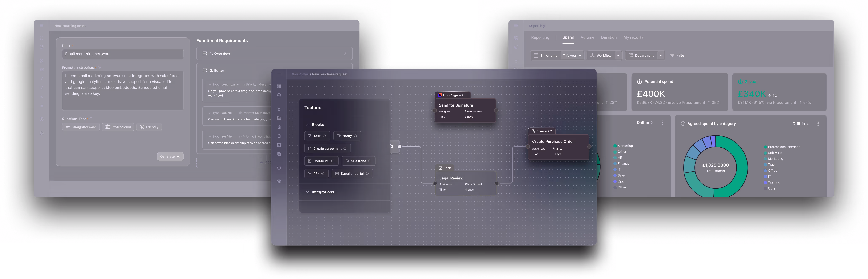Open the hamburger menu in workflow window
868x279 pixels.
279,74
